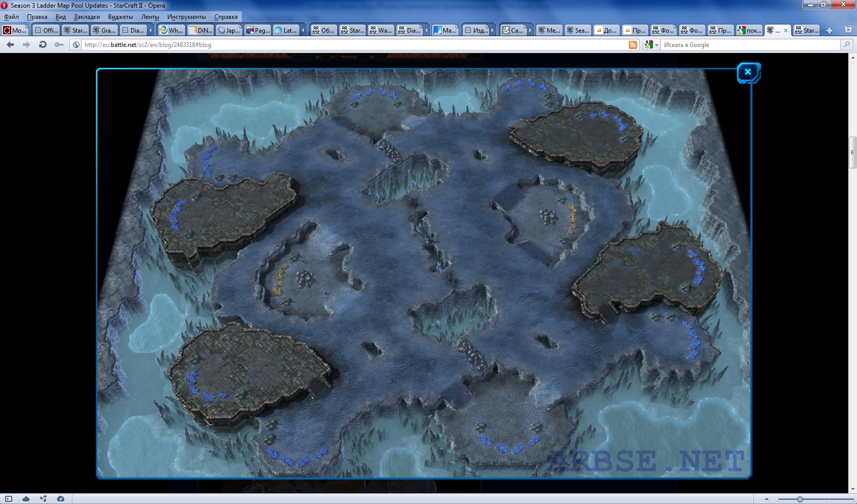Open the search engine selector dropdown
The width and height of the screenshot is (857, 504).
coord(651,45)
